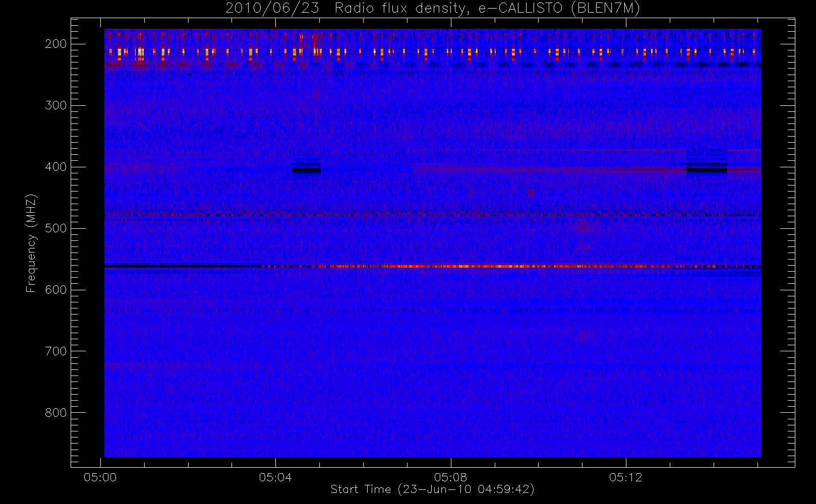Click the 05:04 time tick label
This screenshot has height=504, width=816.
coord(275,477)
